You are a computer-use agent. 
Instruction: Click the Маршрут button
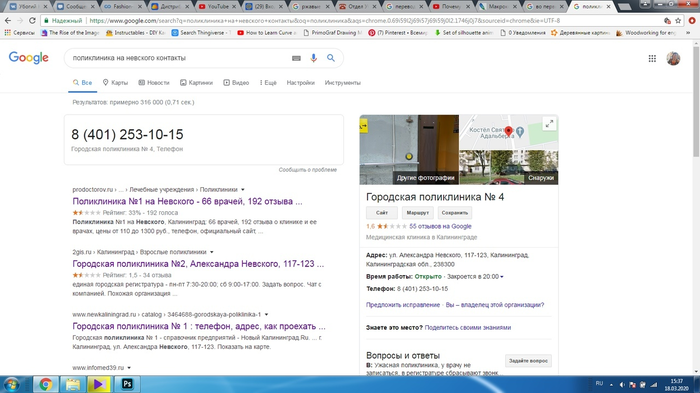418,213
